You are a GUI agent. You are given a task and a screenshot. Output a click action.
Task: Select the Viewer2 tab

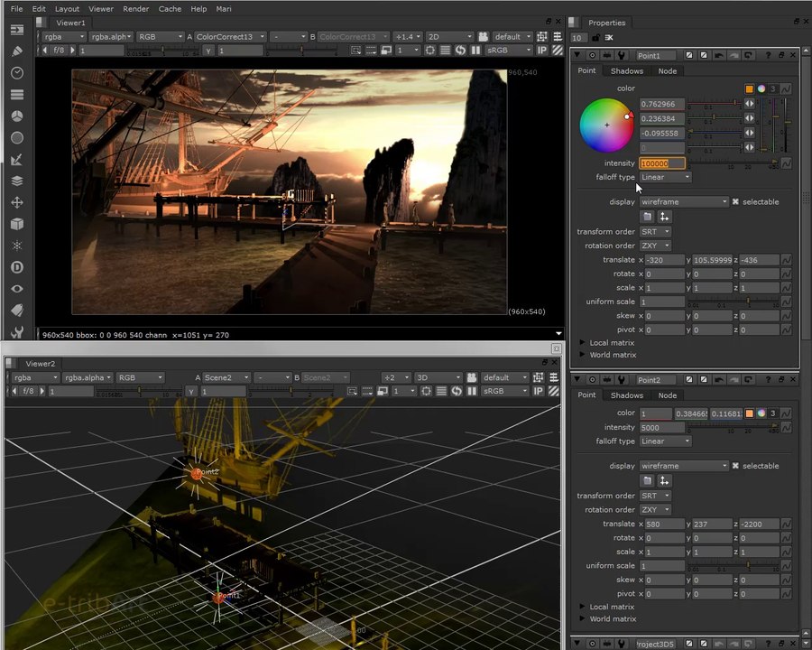(40, 364)
